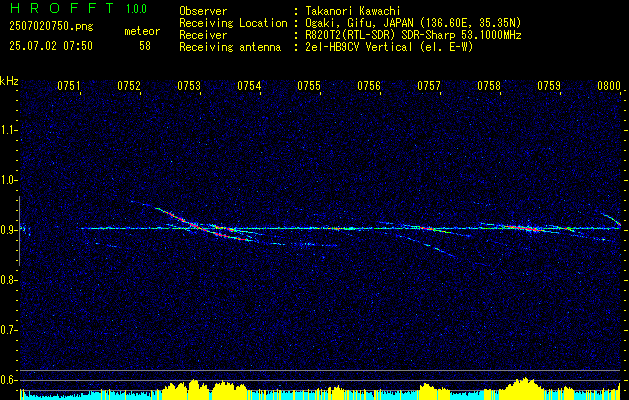This screenshot has width=629, height=400.
Task: Select 2el-HB9CV Vertical antenna text
Action: pyautogui.click(x=389, y=47)
